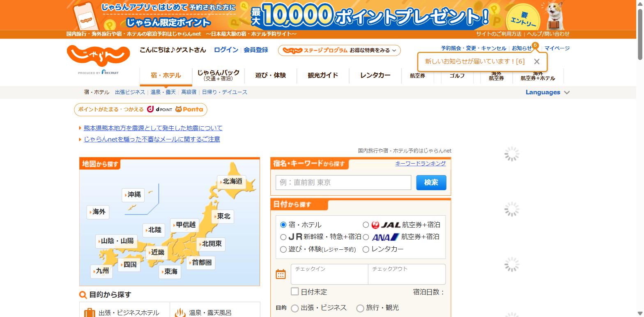Open the Kumamoto earthquake notice link
This screenshot has height=317, width=644.
tap(153, 128)
